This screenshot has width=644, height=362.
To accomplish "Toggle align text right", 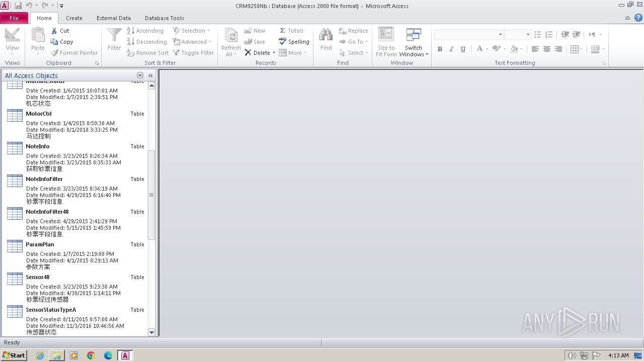I will [x=558, y=49].
